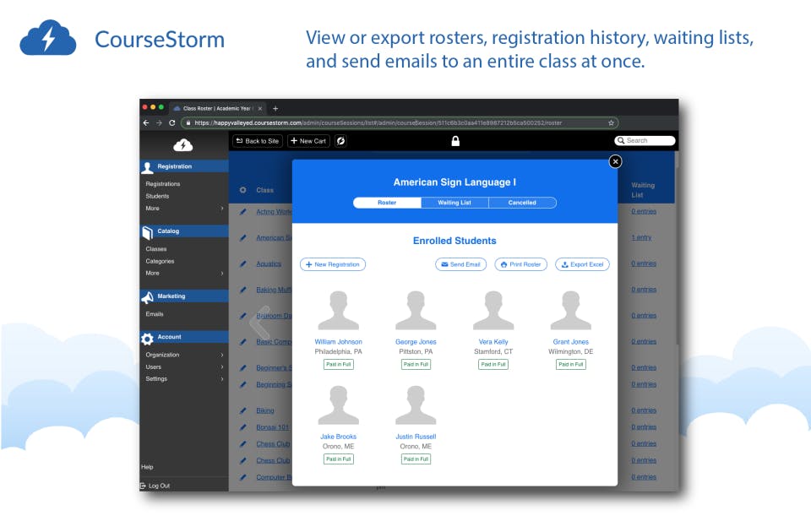
Task: Click the gear icon in Class table header
Action: pyautogui.click(x=242, y=190)
